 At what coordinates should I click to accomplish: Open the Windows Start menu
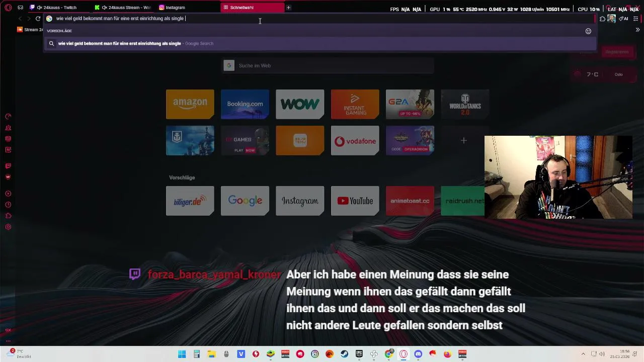click(x=182, y=354)
